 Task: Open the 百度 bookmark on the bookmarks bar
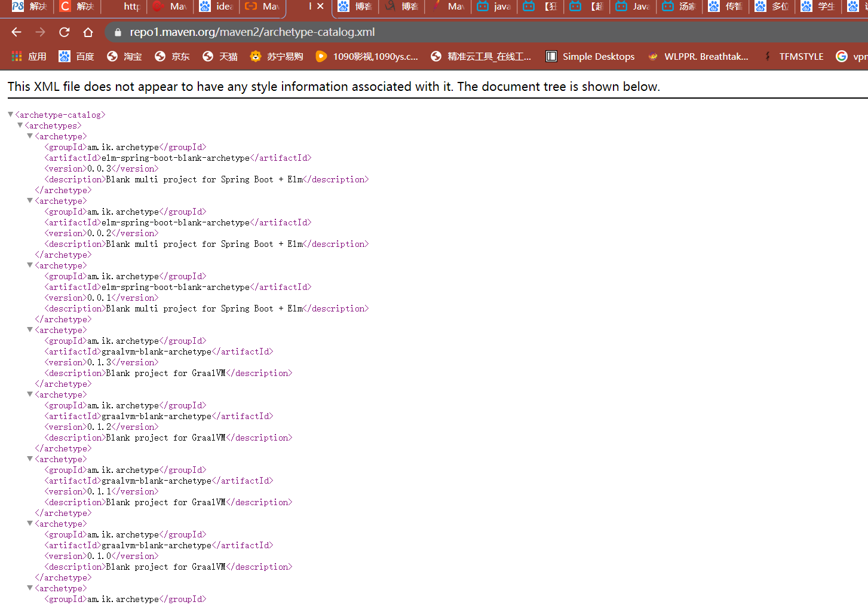(75, 56)
